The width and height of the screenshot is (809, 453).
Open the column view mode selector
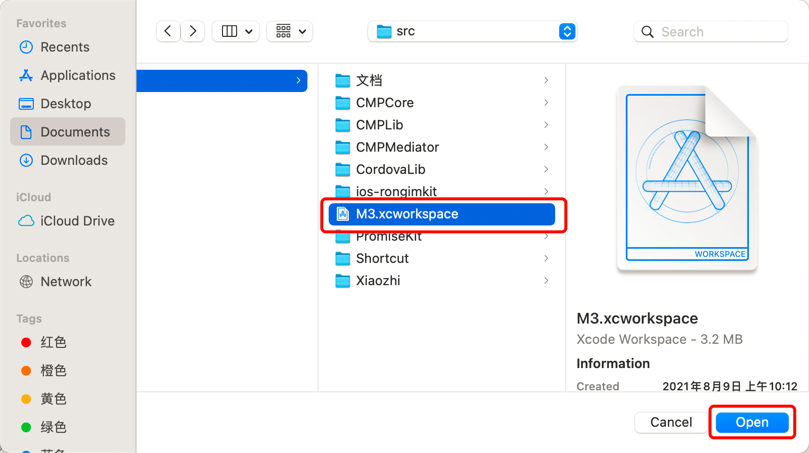pos(236,31)
